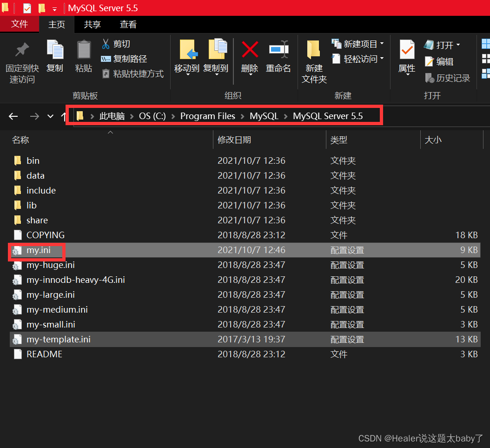Navigate to 此电脑 in breadcrumb
Image resolution: width=490 pixels, height=448 pixels.
(x=112, y=116)
